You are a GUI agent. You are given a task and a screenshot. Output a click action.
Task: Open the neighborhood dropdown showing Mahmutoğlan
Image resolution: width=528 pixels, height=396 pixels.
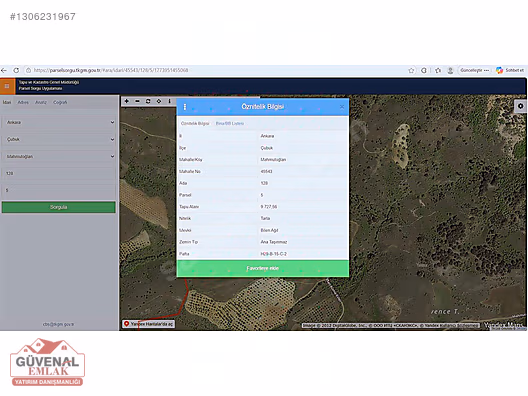pos(59,157)
